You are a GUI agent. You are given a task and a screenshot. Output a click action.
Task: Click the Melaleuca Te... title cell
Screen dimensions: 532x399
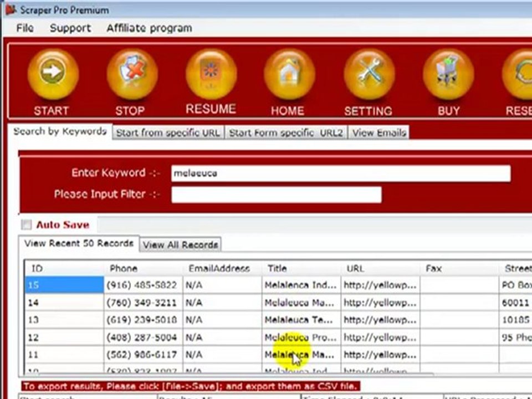pos(301,320)
